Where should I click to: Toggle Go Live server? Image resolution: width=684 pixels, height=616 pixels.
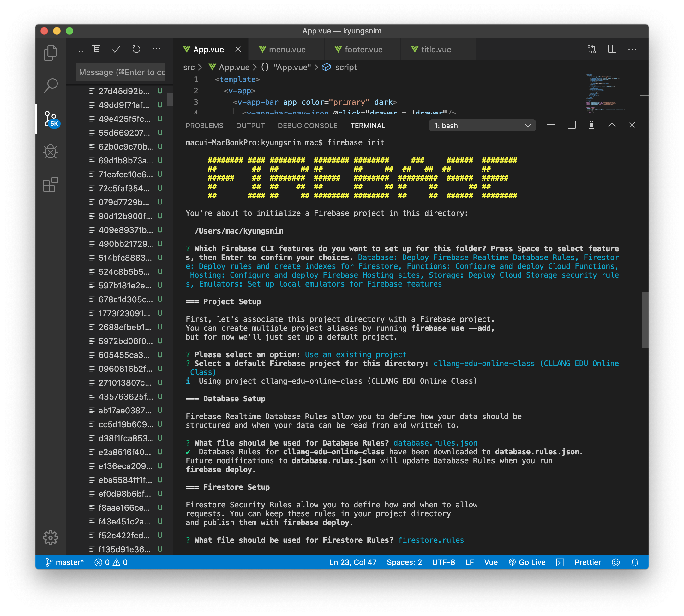click(x=527, y=562)
